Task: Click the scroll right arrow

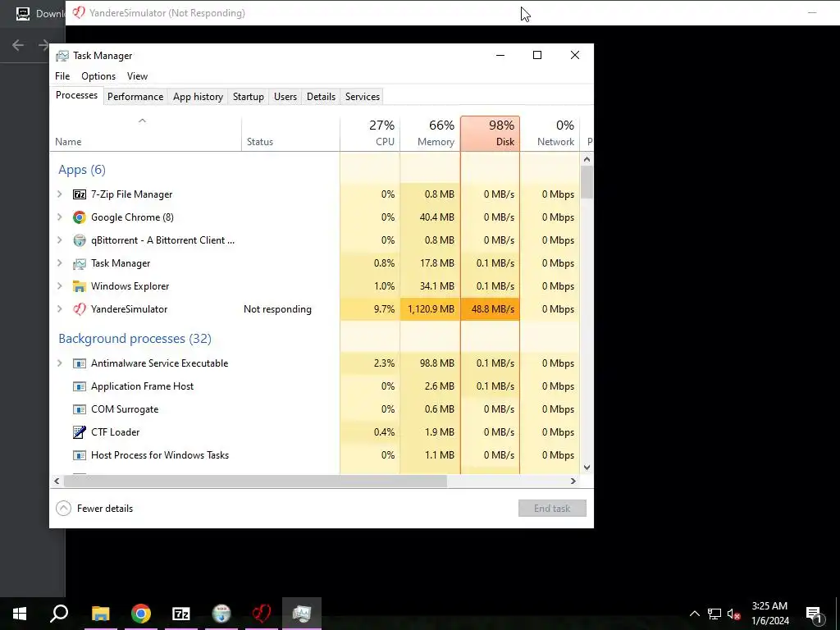Action: coord(573,481)
